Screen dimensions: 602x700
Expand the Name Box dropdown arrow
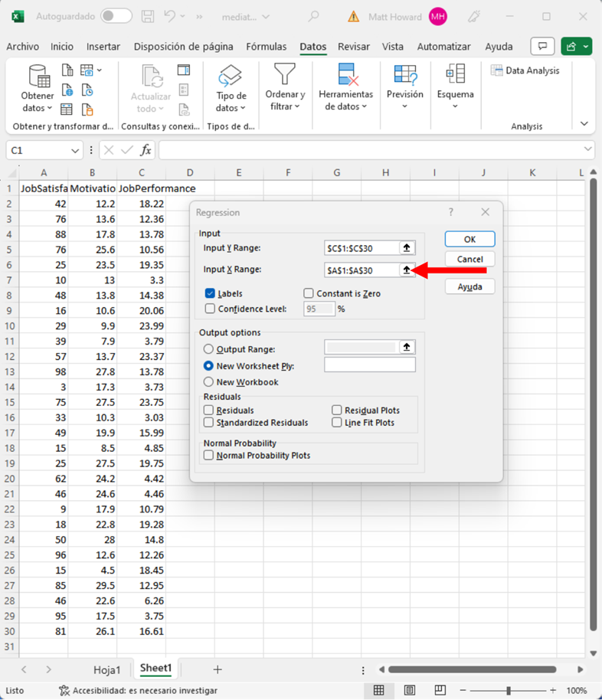point(75,151)
